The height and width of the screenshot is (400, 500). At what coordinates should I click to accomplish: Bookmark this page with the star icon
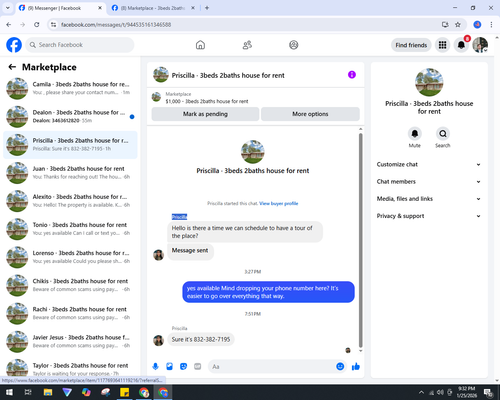tap(458, 24)
